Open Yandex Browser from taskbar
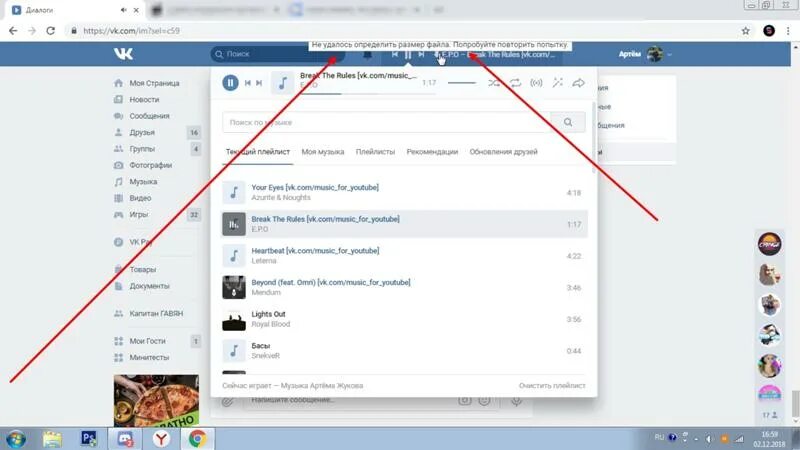This screenshot has height=450, width=800. point(161,439)
